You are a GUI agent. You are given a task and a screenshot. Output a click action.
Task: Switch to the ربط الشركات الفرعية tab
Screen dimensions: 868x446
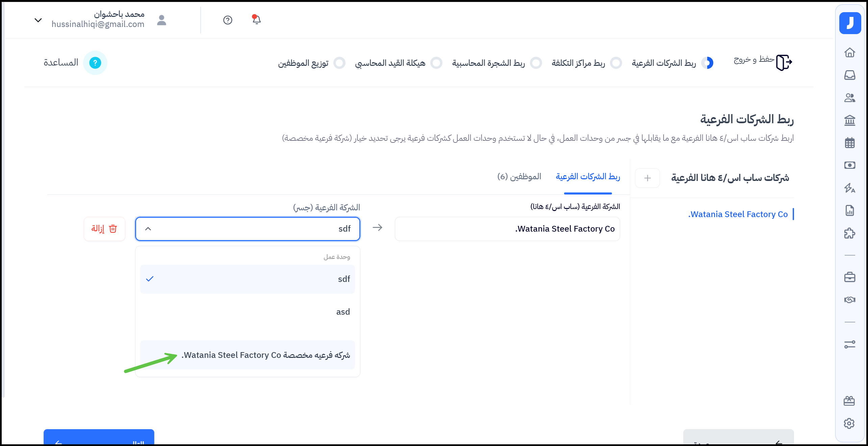click(x=588, y=177)
